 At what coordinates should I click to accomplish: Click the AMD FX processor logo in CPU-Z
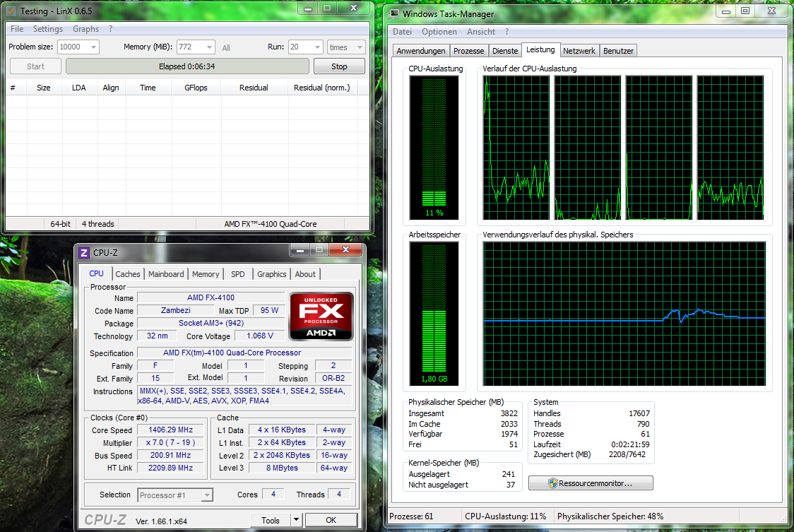(321, 316)
